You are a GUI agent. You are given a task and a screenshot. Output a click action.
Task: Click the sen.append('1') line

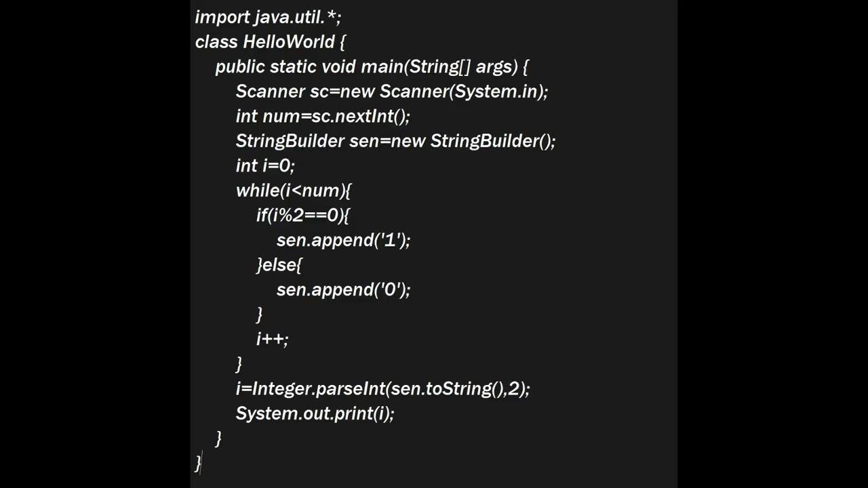(343, 240)
